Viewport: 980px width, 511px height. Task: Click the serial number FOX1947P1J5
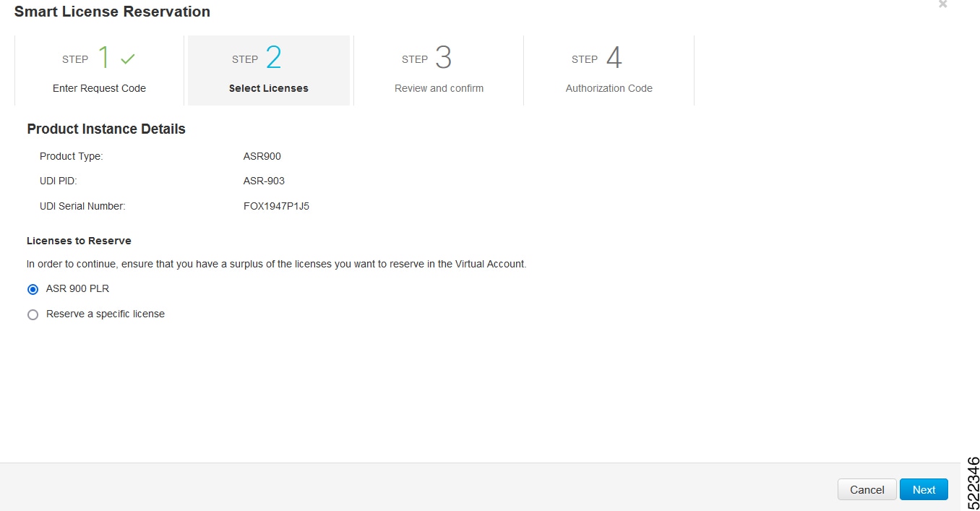276,206
